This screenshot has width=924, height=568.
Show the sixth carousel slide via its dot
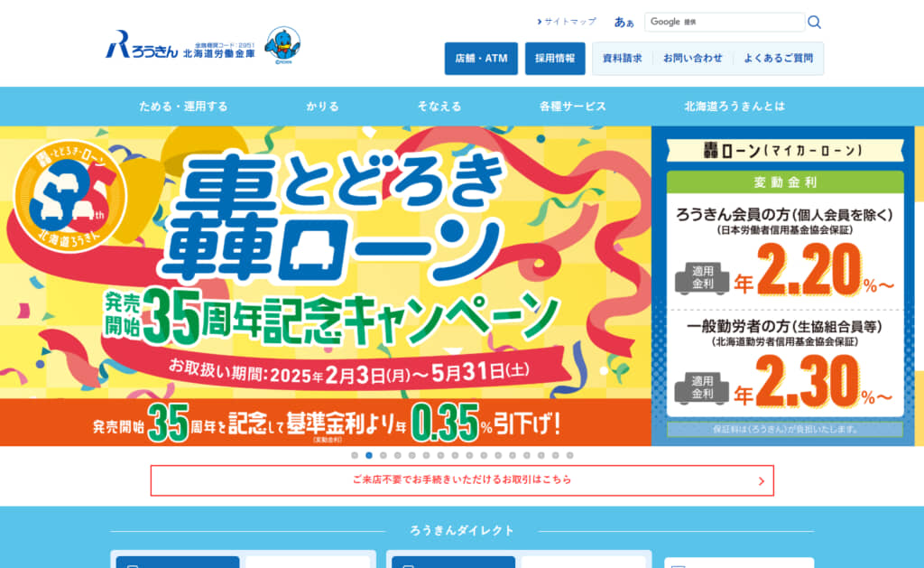426,455
